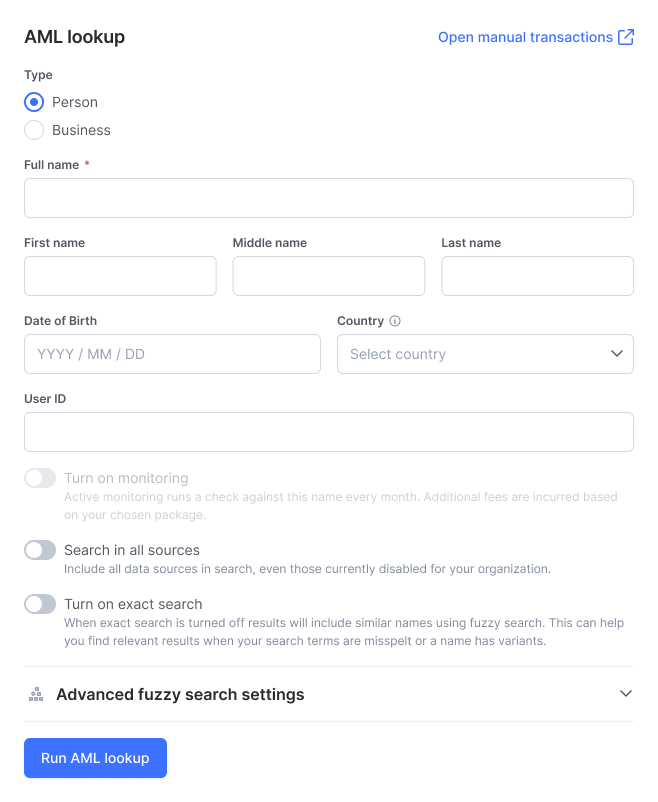The height and width of the screenshot is (802, 658).
Task: Click the First name text field
Action: (x=120, y=276)
